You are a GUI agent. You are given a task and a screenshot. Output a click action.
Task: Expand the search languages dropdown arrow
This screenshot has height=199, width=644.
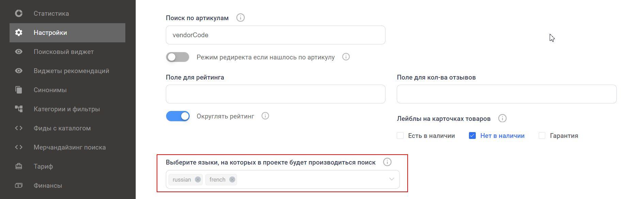tap(392, 179)
